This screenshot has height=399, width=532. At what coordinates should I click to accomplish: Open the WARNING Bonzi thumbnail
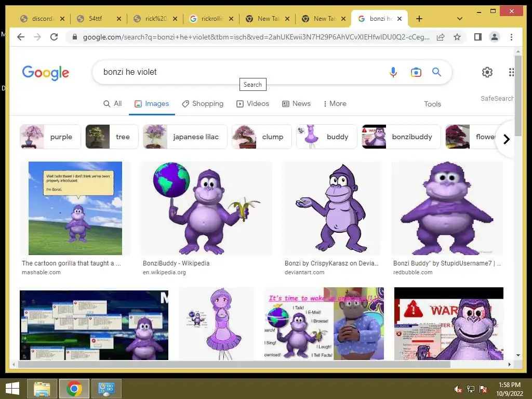click(x=448, y=324)
